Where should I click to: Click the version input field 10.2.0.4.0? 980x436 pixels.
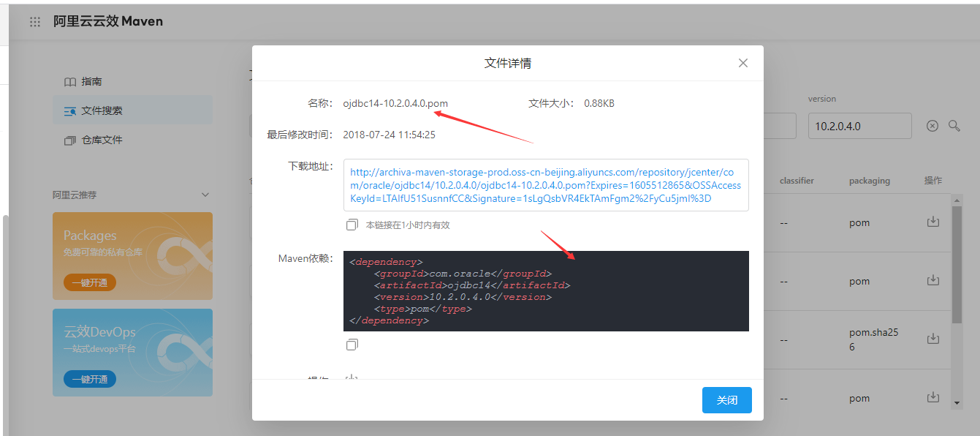tap(859, 126)
